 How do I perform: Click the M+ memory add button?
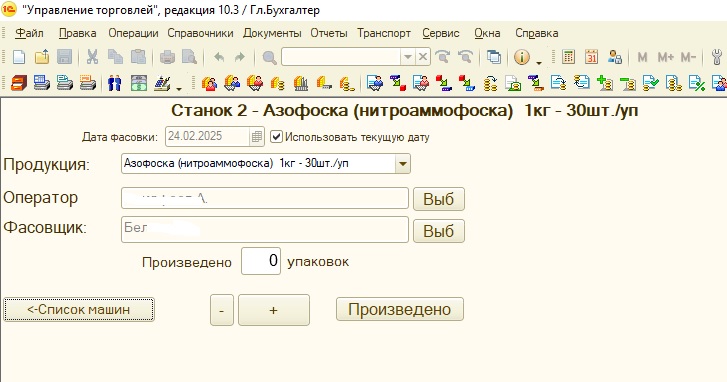[x=666, y=57]
